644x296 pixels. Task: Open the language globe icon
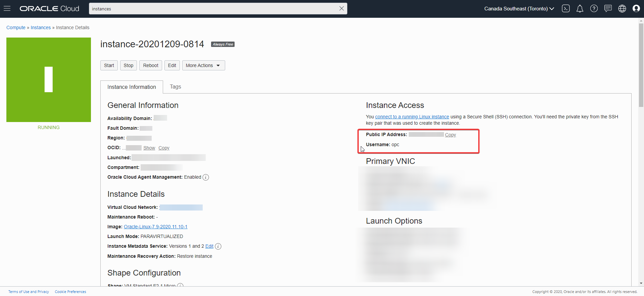tap(622, 9)
